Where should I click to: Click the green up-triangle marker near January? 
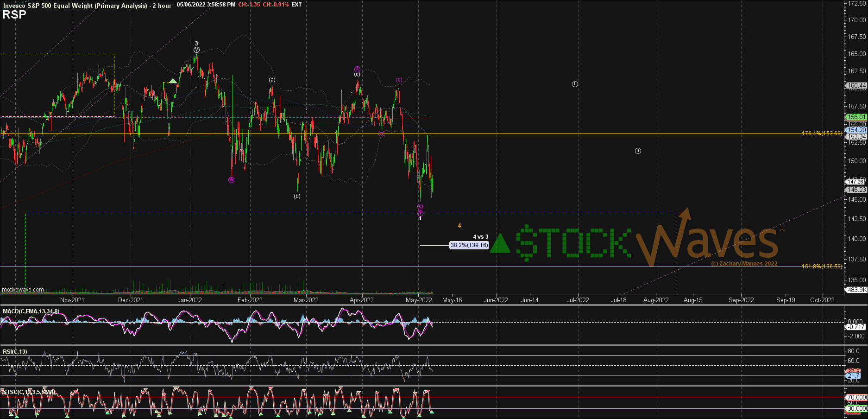[x=172, y=81]
